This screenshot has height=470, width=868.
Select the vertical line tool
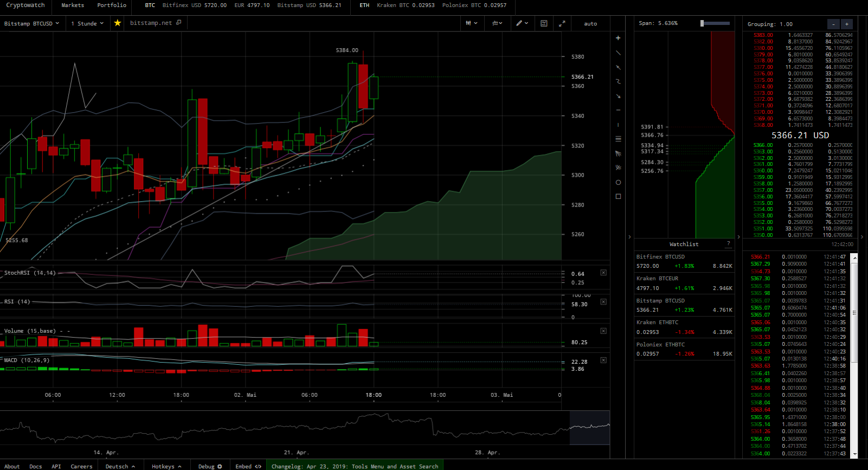[x=618, y=125]
